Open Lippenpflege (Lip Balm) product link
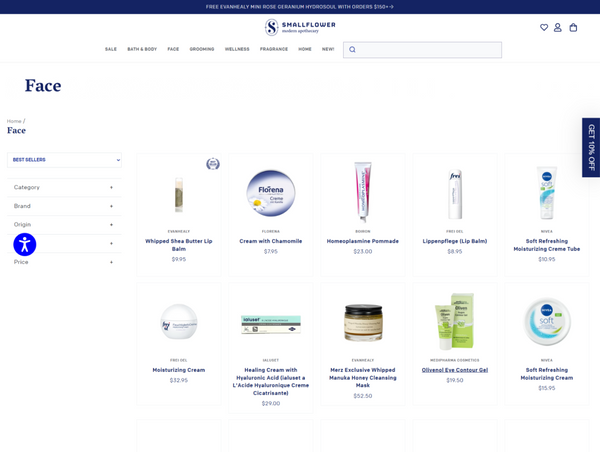This screenshot has width=600, height=452. [x=455, y=241]
